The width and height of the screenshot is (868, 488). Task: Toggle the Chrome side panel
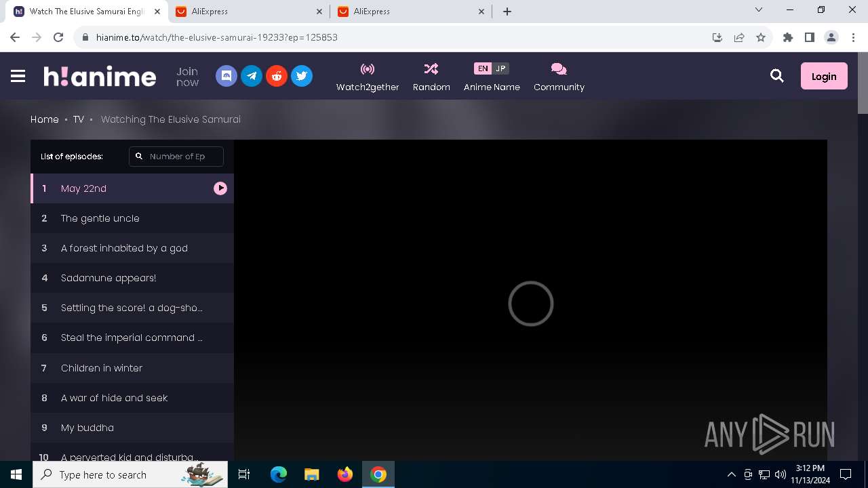point(810,37)
